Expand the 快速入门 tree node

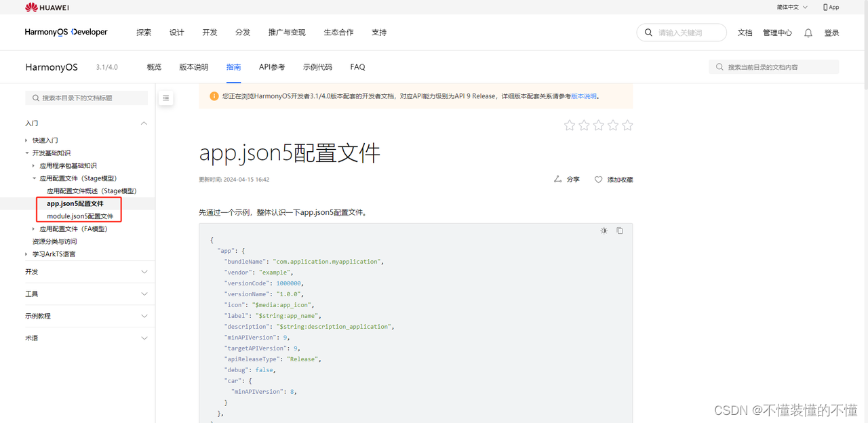click(27, 140)
